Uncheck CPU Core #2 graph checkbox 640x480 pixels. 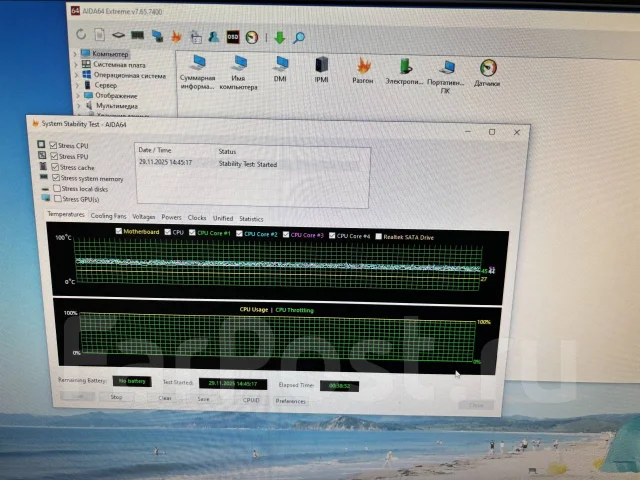pos(239,233)
